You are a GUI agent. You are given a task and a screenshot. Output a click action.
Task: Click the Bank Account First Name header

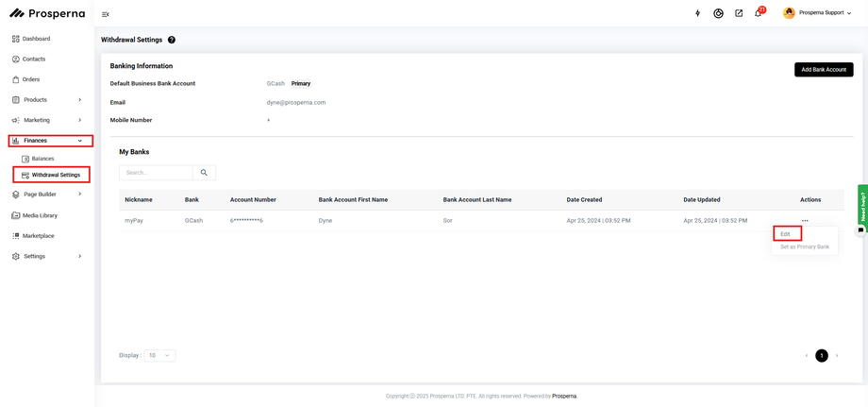point(353,200)
